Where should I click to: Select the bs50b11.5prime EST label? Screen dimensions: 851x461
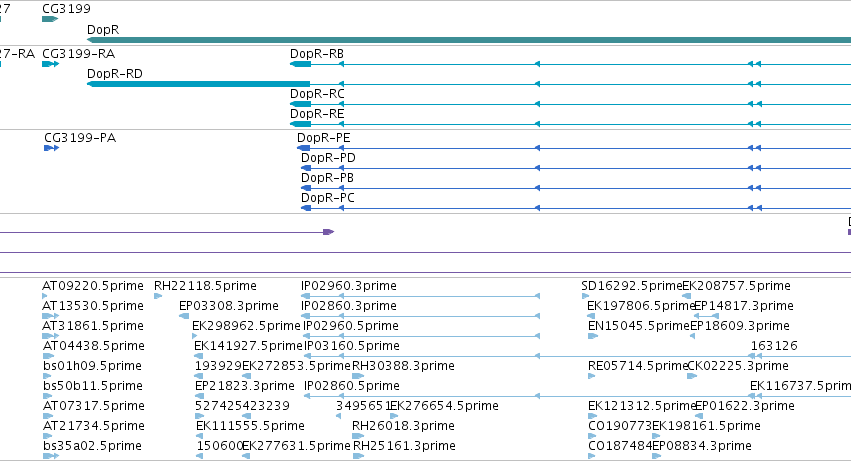coord(92,386)
